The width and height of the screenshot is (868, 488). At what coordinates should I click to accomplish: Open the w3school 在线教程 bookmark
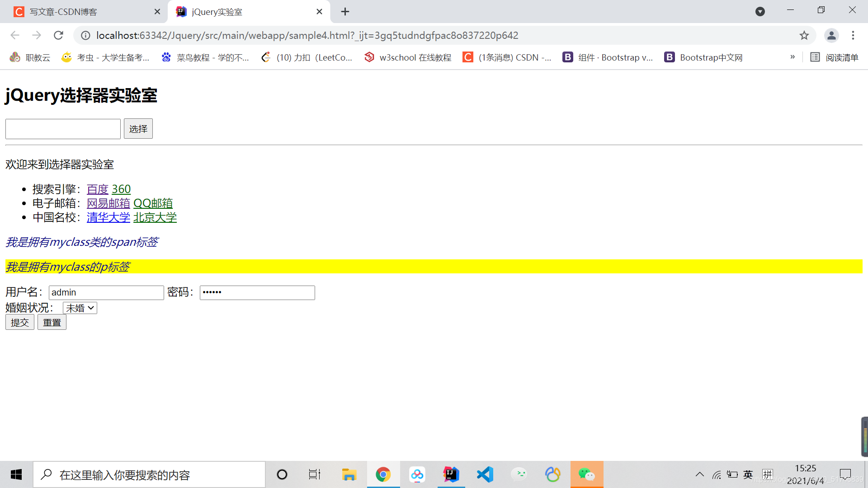click(408, 57)
